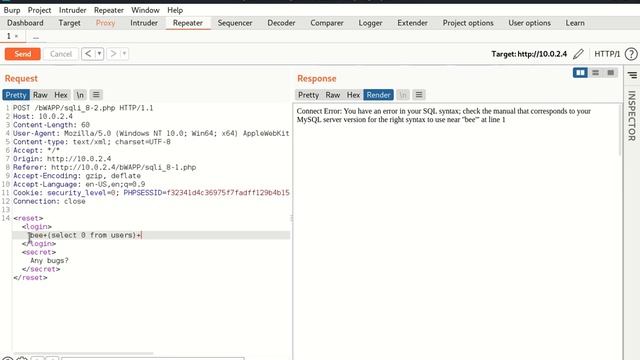Switch Response view to Raw
The image size is (640, 360).
pos(333,95)
